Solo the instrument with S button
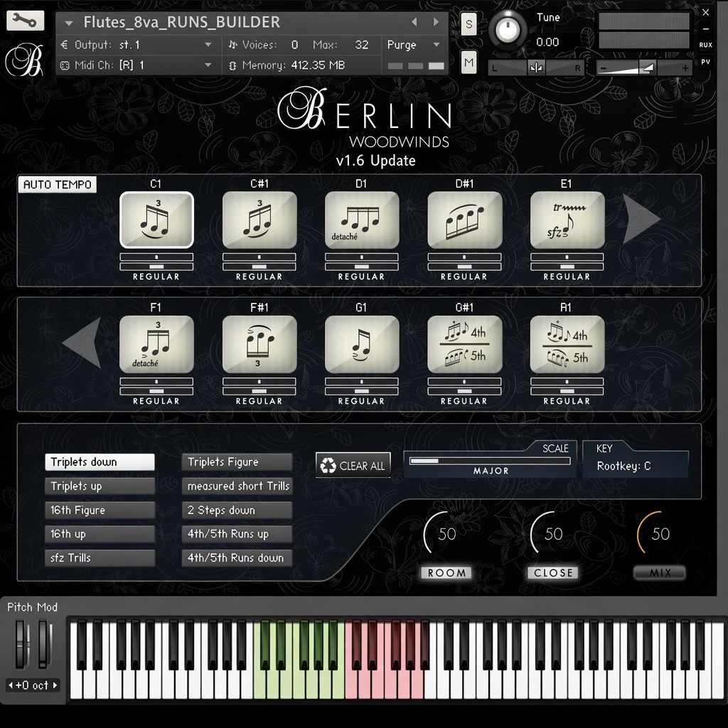 [x=469, y=23]
